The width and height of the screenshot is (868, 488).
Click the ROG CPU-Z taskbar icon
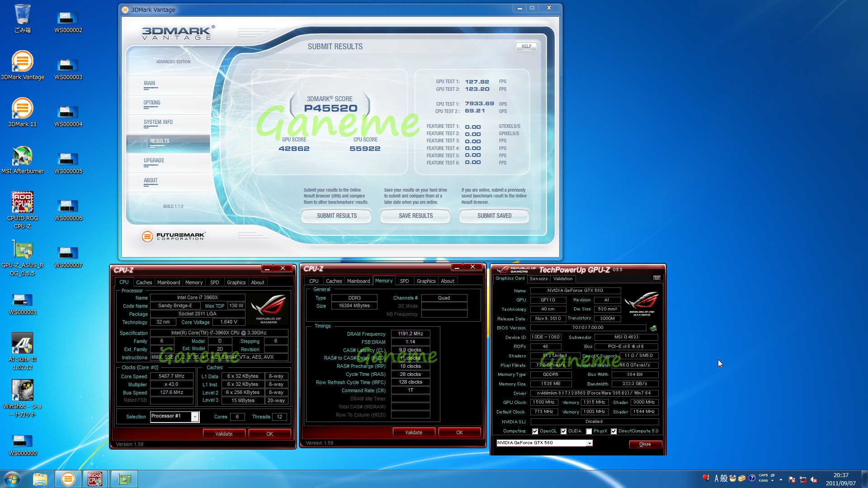95,479
